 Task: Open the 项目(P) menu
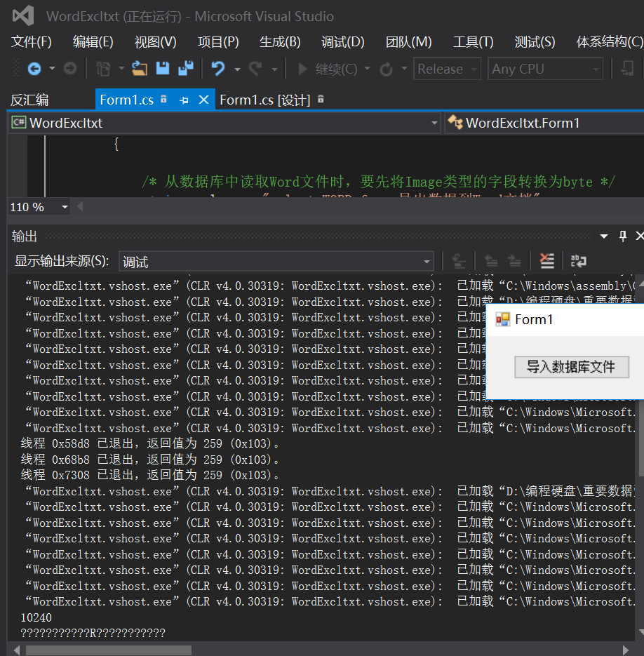tap(218, 41)
